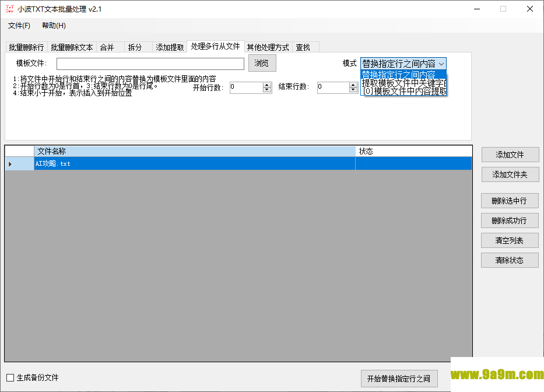
Task: Collapse the 模式 combo box arrow
Action: coord(441,64)
